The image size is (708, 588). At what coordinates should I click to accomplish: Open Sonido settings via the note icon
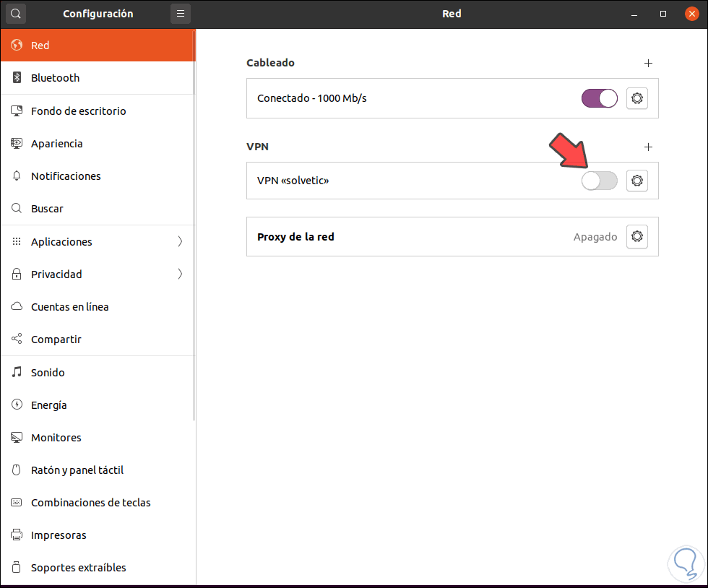pos(16,372)
